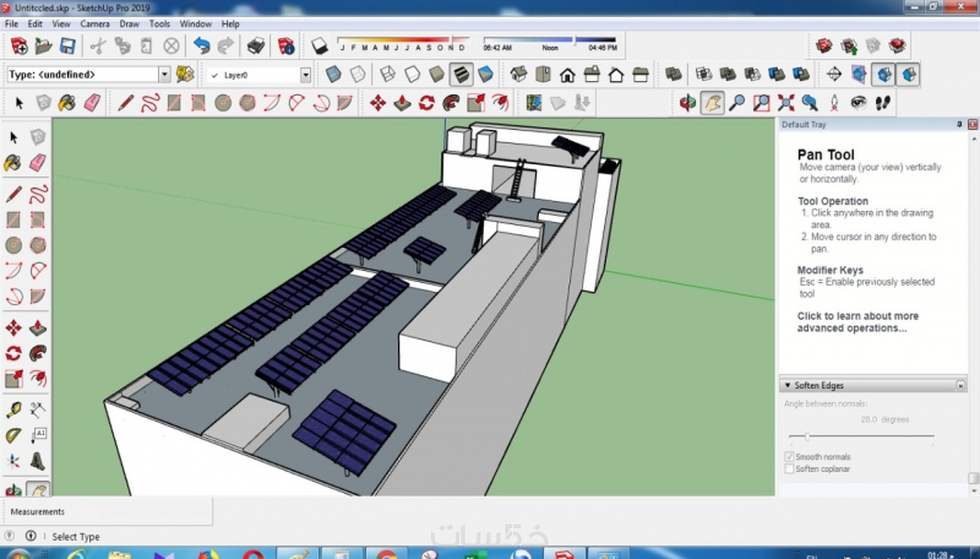
Task: Click the Print icon
Action: pos(255,46)
